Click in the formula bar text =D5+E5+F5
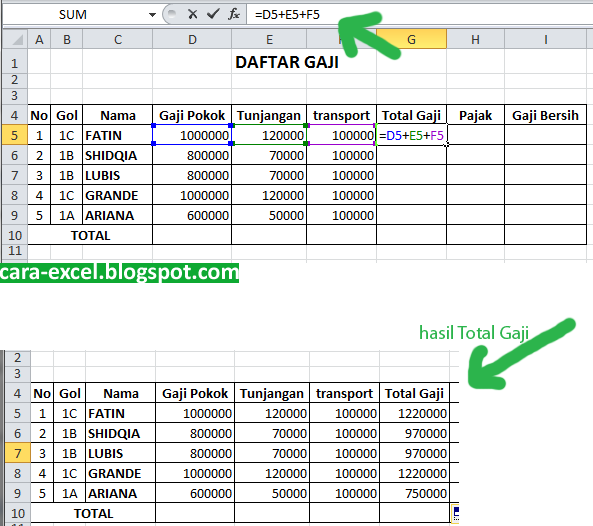The width and height of the screenshot is (593, 526). tap(287, 15)
